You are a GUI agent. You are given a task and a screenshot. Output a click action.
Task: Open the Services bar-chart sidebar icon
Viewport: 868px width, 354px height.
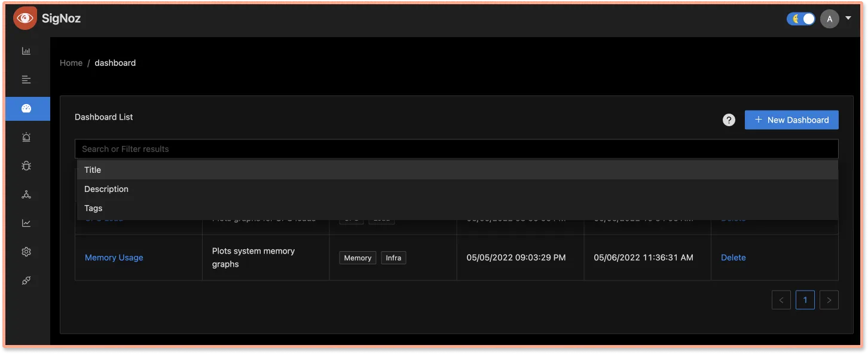[x=26, y=51]
